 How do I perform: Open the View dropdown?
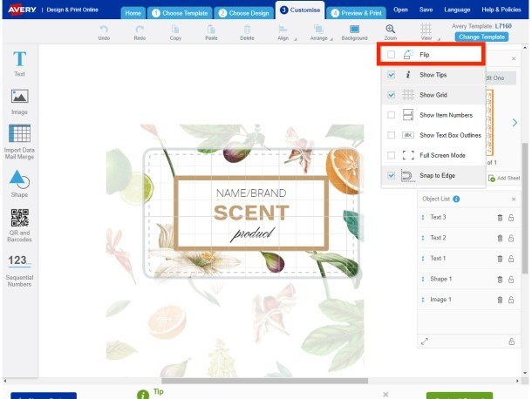click(x=426, y=32)
